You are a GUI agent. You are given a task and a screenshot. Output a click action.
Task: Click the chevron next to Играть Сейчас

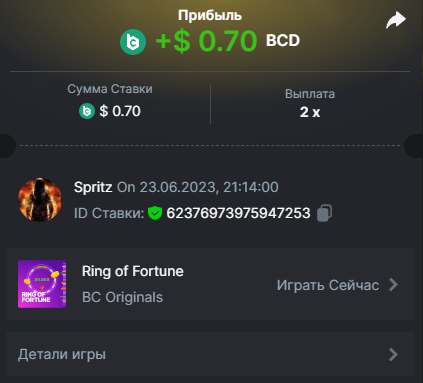coord(394,285)
